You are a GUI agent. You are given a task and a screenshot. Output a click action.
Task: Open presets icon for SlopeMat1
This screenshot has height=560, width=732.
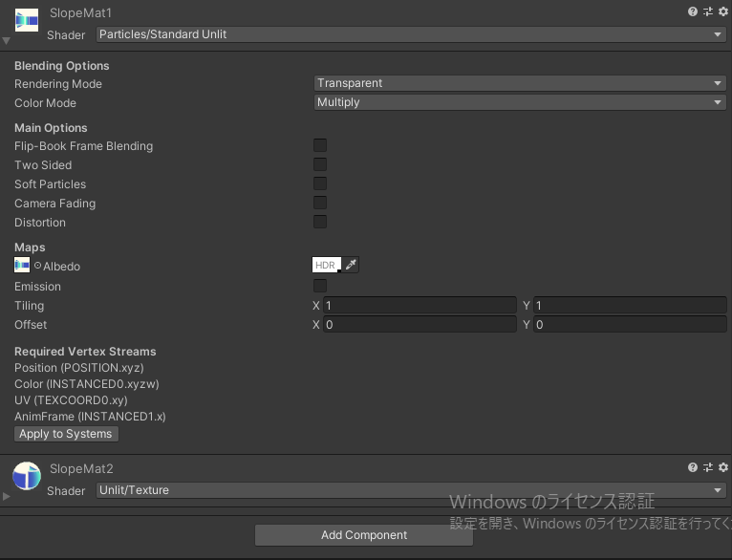tap(708, 11)
